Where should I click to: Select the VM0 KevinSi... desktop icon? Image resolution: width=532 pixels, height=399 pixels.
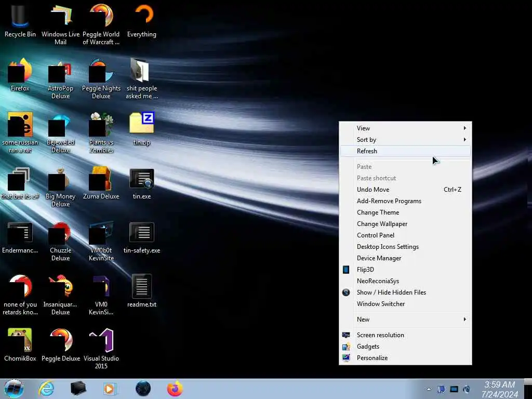(x=101, y=294)
